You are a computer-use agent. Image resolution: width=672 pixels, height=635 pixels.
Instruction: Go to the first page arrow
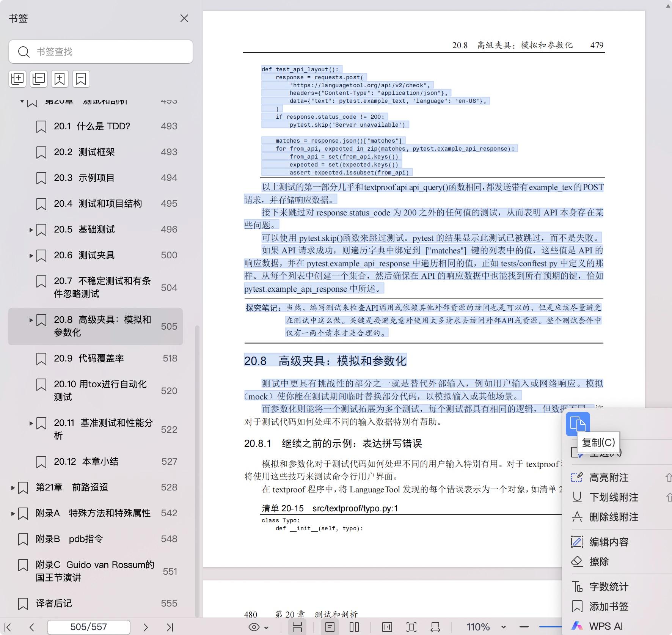click(x=8, y=627)
